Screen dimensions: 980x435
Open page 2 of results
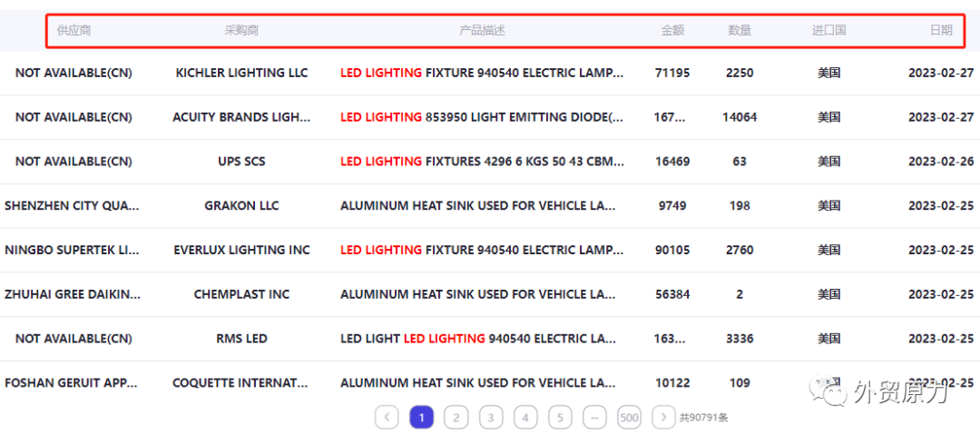pyautogui.click(x=456, y=418)
